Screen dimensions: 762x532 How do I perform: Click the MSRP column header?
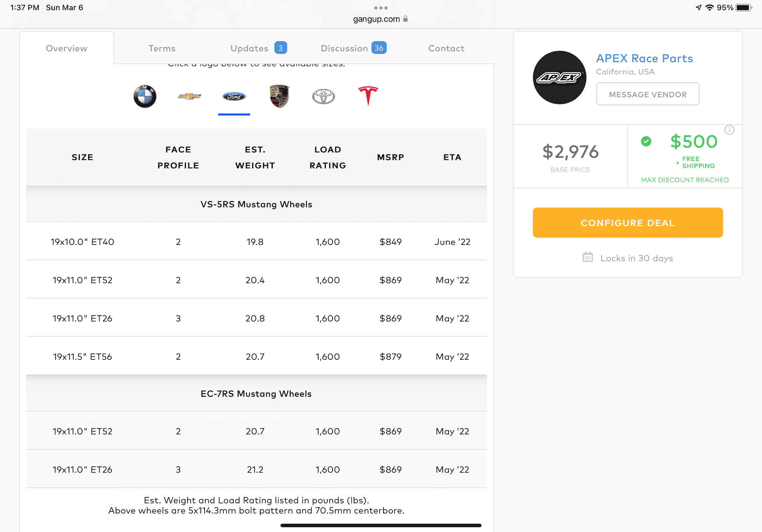tap(391, 157)
